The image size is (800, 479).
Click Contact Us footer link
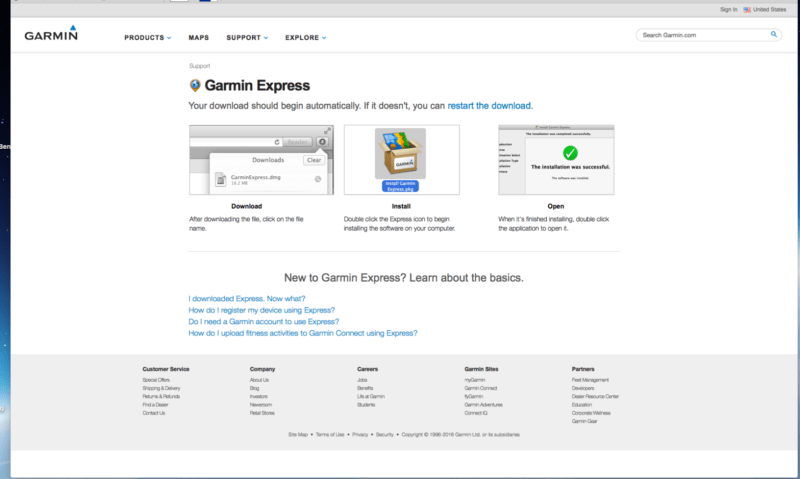point(154,413)
